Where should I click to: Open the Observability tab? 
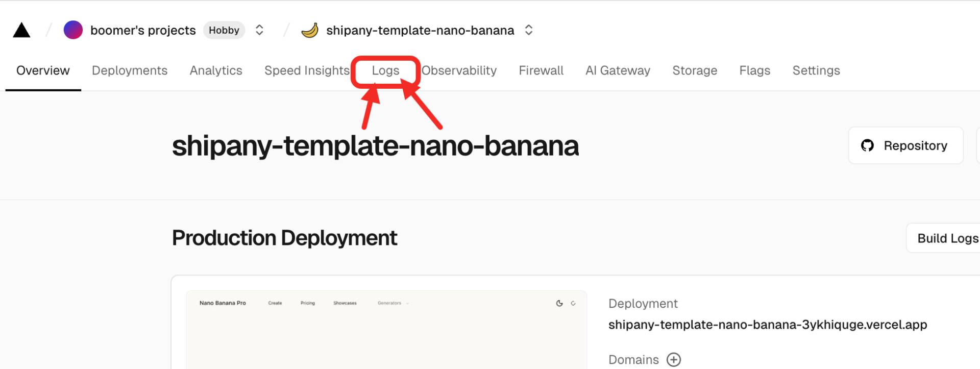coord(459,70)
